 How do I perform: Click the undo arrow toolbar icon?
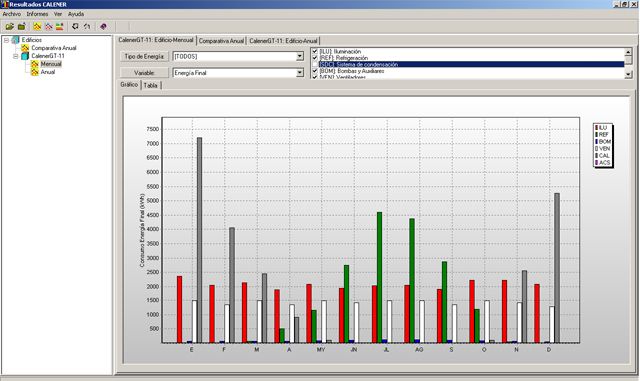pos(87,27)
